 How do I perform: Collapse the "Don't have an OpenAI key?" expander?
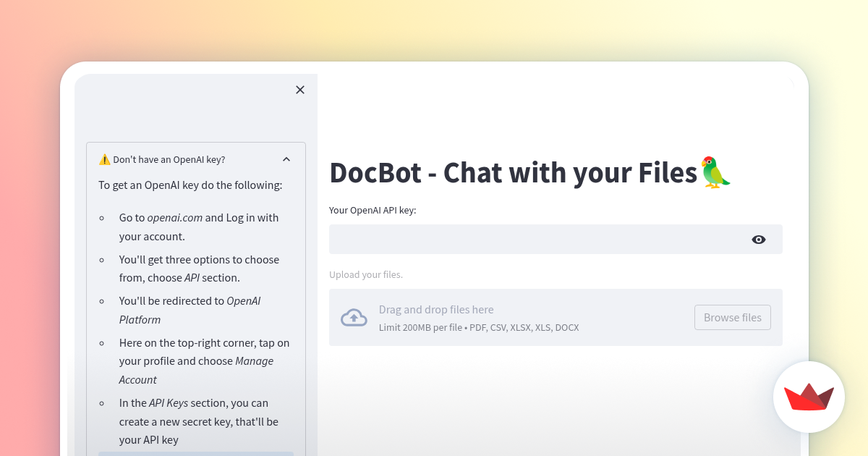point(286,159)
